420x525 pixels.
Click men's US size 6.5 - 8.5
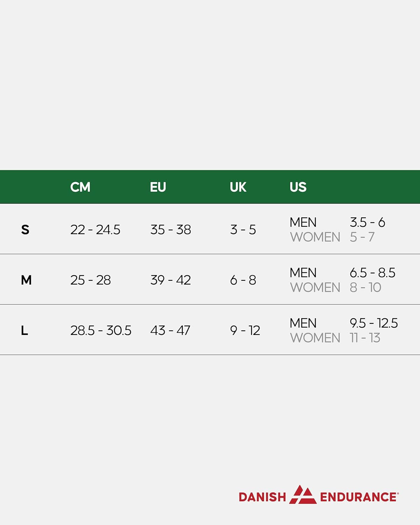click(x=372, y=273)
